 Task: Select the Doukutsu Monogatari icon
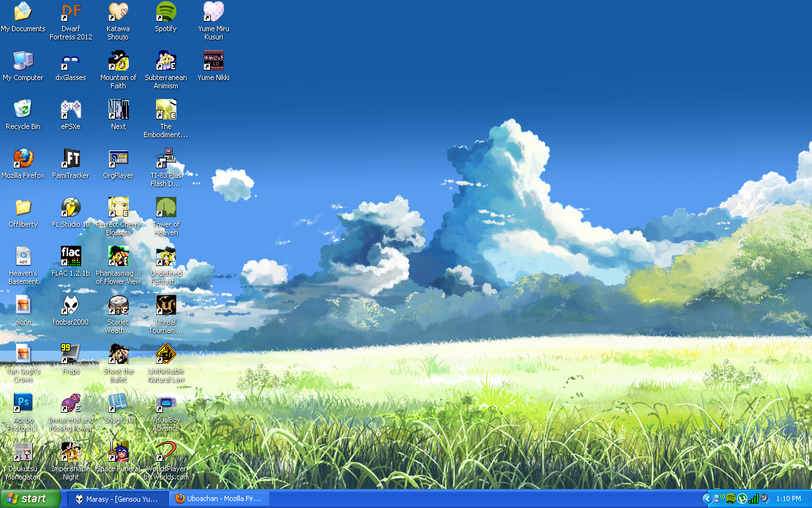[23, 451]
